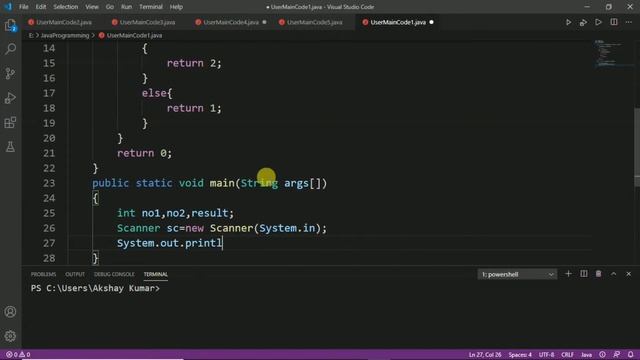Viewport: 640px width, 360px height.
Task: Change indentation via Spaces: 4
Action: tap(520, 355)
